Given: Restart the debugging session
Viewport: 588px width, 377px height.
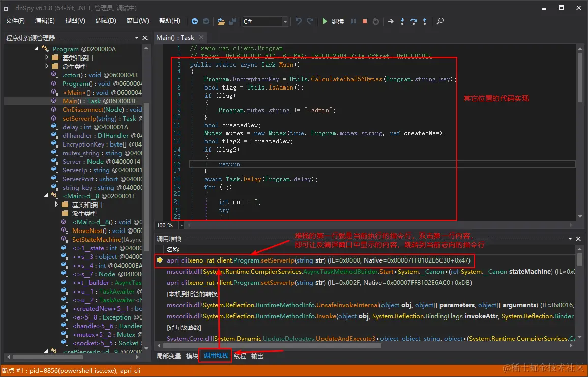Looking at the screenshot, I should point(376,21).
